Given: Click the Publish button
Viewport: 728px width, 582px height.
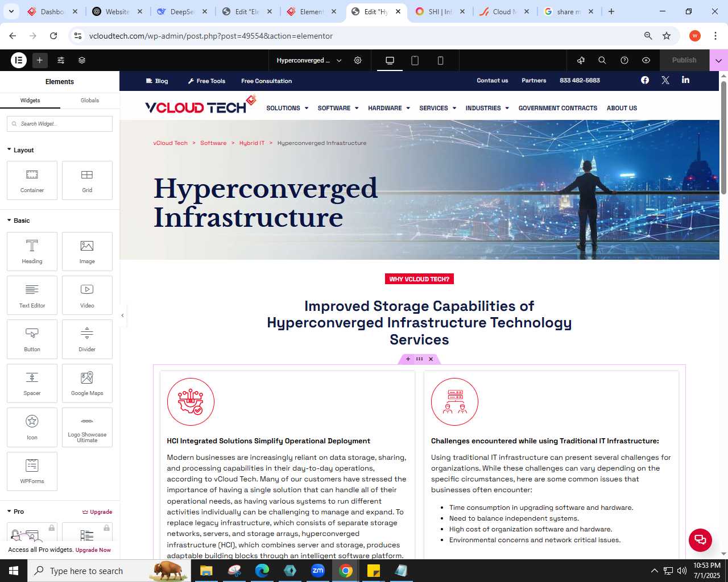Looking at the screenshot, I should pos(684,60).
